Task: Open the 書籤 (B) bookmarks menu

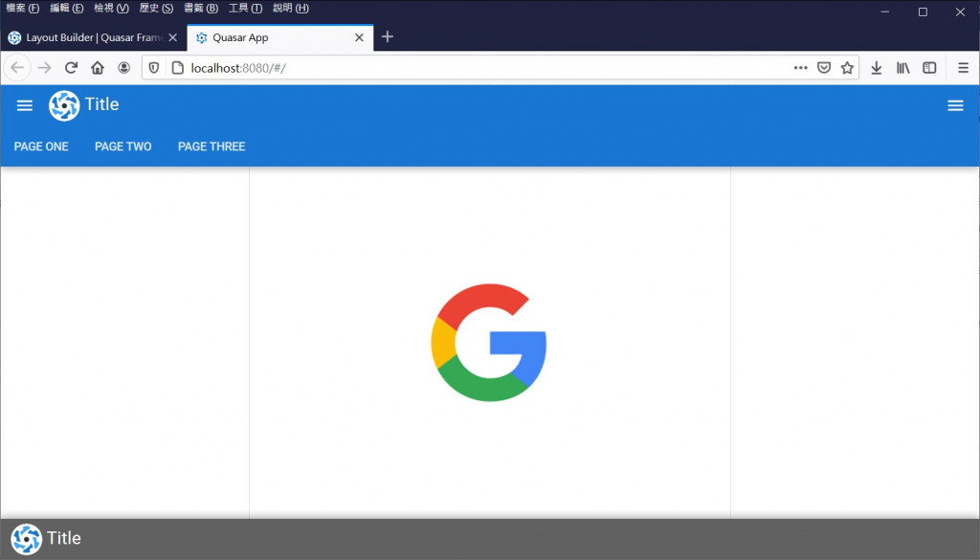Action: pos(201,8)
